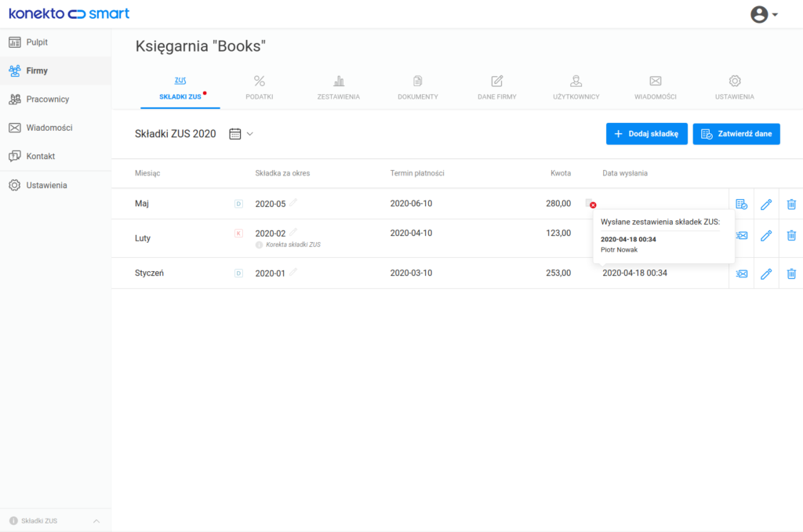Click the Składka za okres column header

coord(282,173)
